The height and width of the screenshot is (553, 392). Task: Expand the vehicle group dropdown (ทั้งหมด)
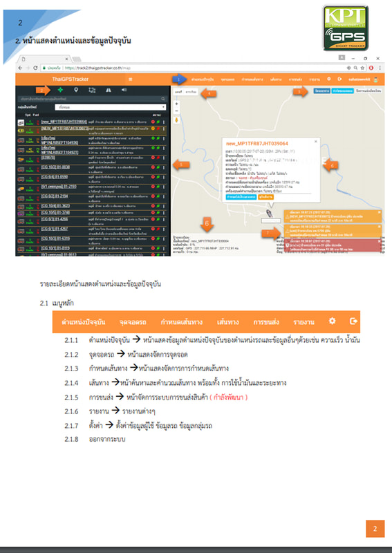pyautogui.click(x=111, y=107)
